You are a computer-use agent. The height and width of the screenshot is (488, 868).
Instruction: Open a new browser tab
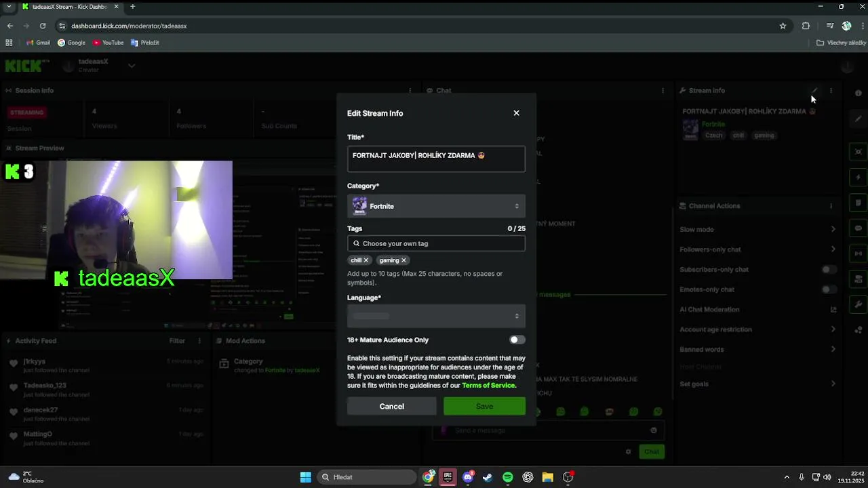coord(132,7)
